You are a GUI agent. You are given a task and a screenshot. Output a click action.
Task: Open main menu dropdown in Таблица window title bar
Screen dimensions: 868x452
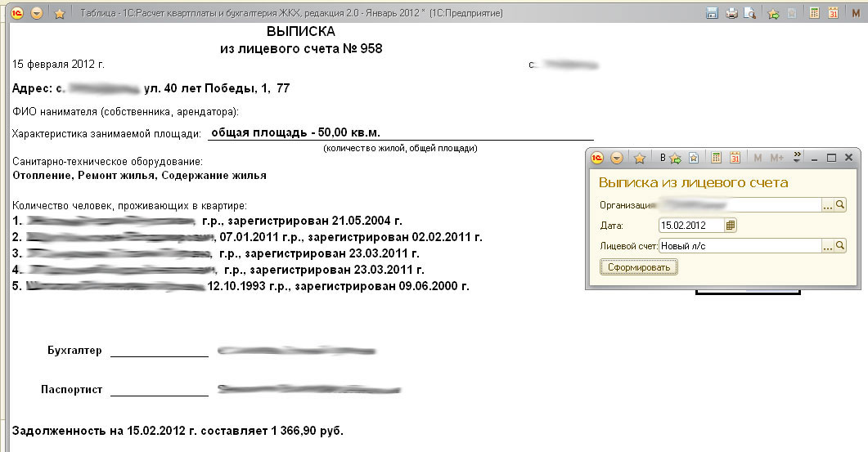[x=37, y=13]
